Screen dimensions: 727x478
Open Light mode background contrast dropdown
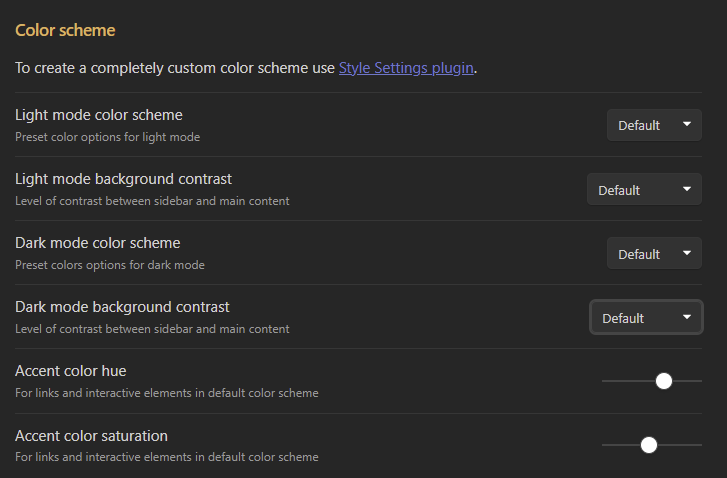[x=644, y=189]
